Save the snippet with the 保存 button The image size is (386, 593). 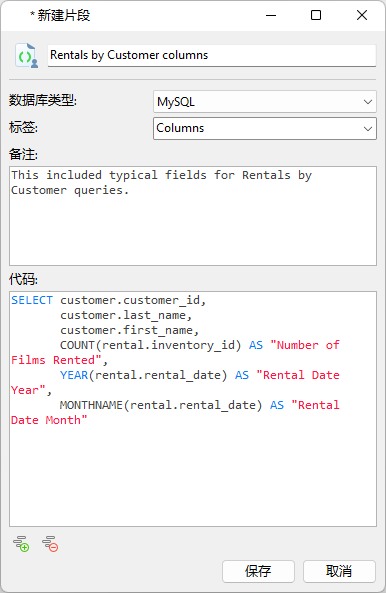[258, 571]
